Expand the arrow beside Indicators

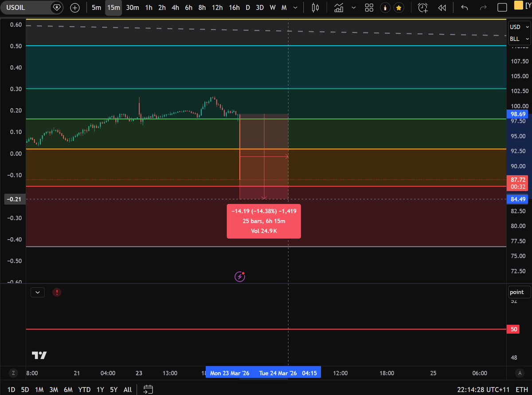[353, 8]
